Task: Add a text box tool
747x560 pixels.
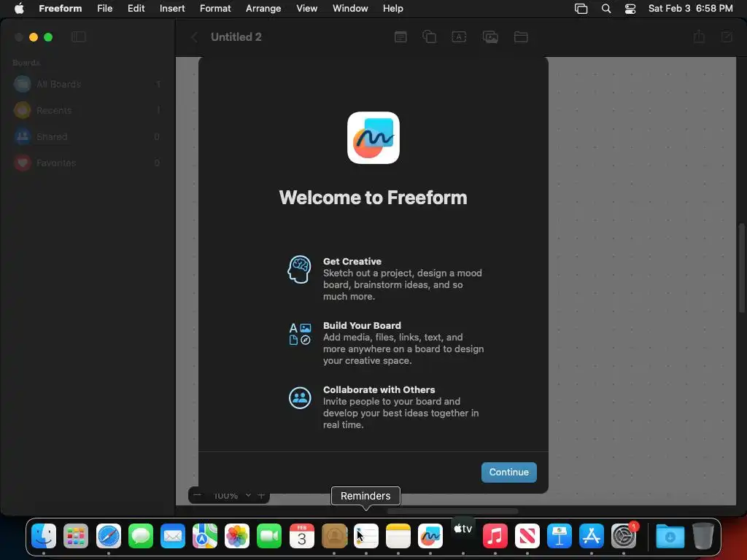Action: [x=459, y=37]
